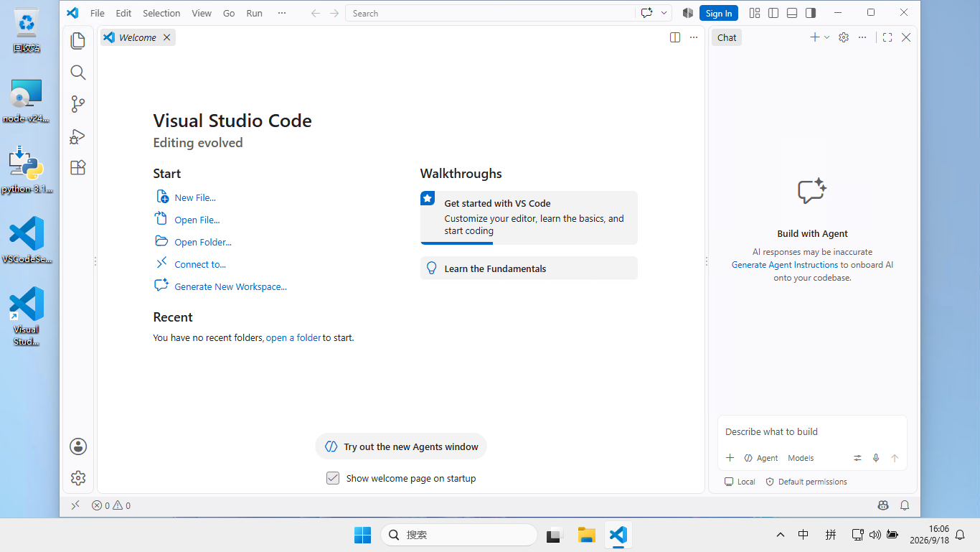Click the VS Code logo menu icon
980x552 pixels.
point(72,13)
